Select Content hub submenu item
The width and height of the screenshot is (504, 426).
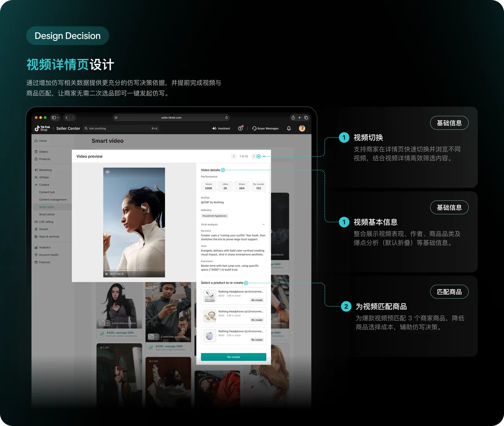47,192
